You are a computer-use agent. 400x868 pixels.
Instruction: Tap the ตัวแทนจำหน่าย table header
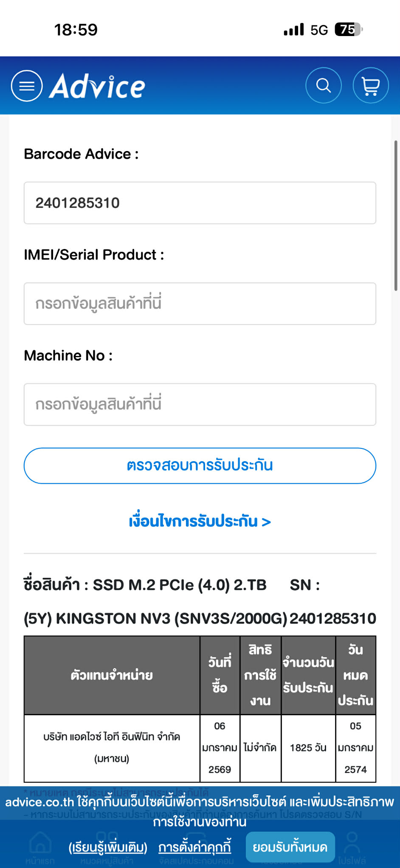(x=112, y=675)
